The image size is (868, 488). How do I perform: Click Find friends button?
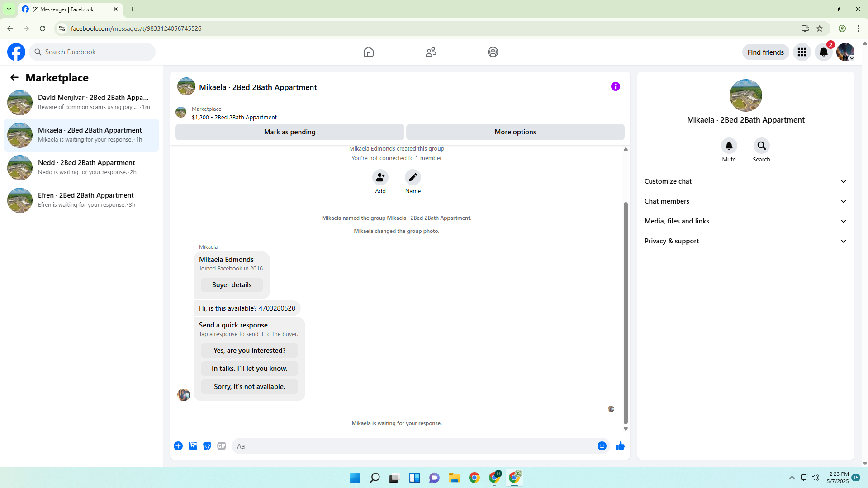[x=766, y=52]
